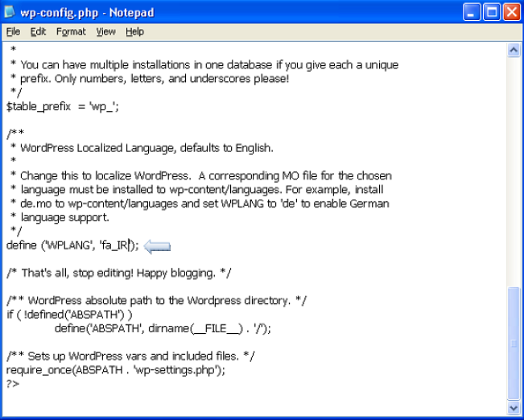The width and height of the screenshot is (524, 420).
Task: Click 'That's all, stop editing!' comment line
Action: point(118,274)
